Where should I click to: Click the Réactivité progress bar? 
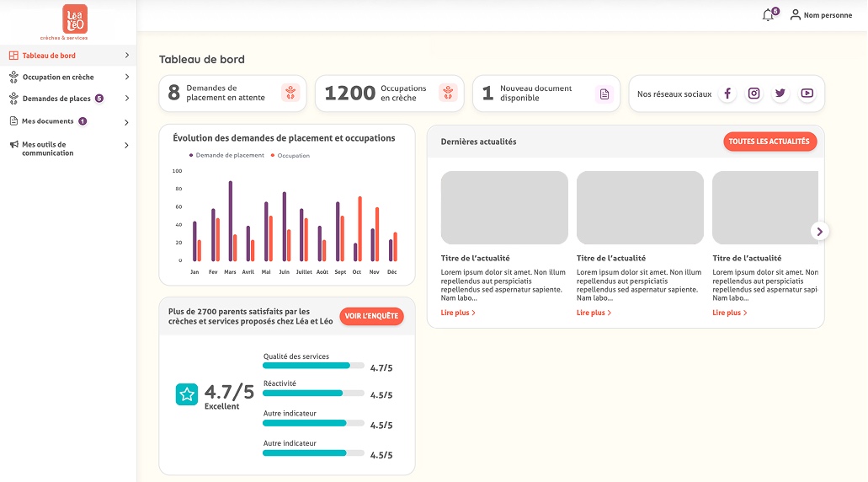[x=313, y=394]
